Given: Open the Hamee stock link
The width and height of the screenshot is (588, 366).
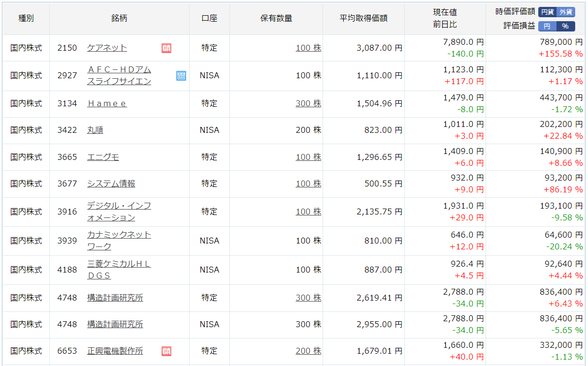Looking at the screenshot, I should click(107, 103).
